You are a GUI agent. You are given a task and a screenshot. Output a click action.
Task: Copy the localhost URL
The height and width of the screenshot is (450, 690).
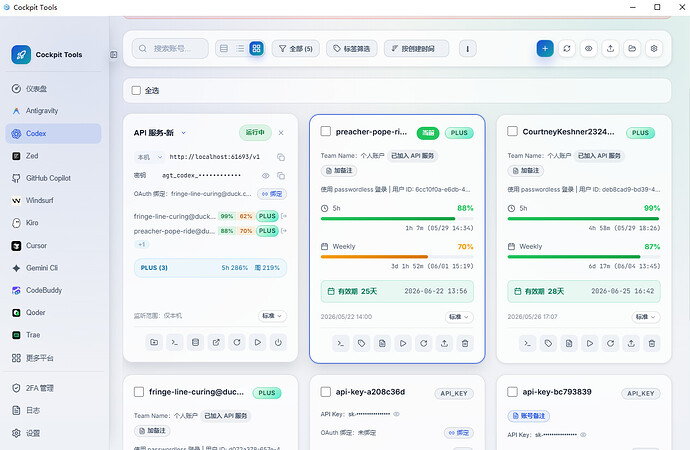coord(281,157)
